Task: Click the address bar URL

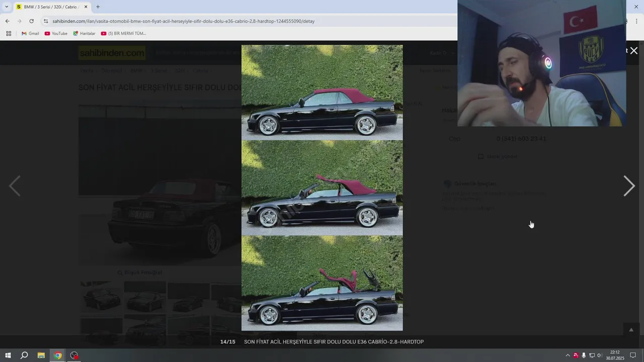Action: [x=183, y=21]
